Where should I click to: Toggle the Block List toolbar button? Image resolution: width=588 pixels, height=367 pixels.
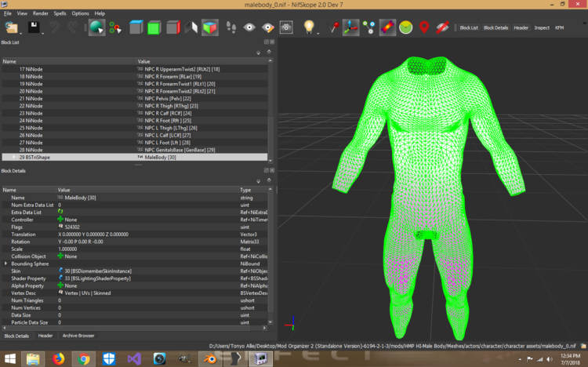(x=469, y=27)
